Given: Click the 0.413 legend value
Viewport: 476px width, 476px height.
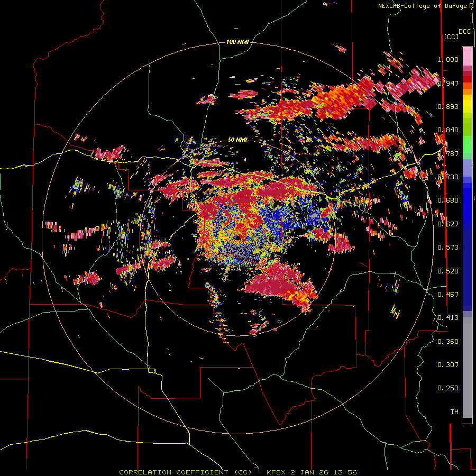Looking at the screenshot, I should tap(448, 318).
